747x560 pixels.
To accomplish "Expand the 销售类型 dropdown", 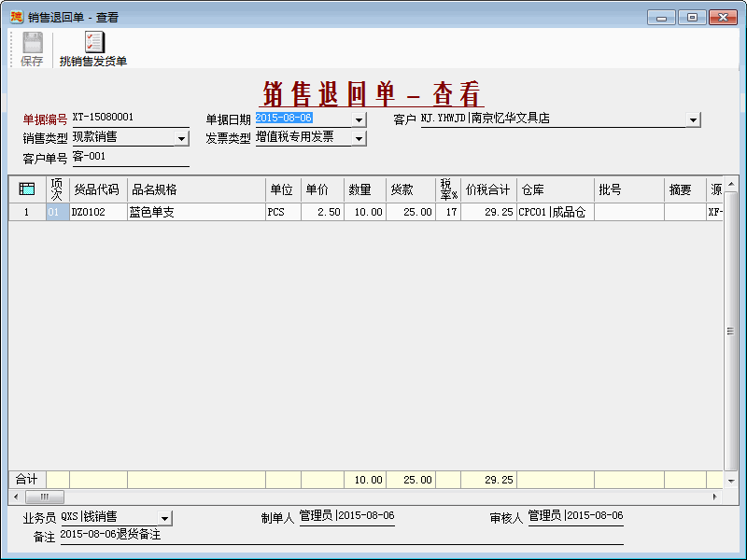I will coord(181,138).
